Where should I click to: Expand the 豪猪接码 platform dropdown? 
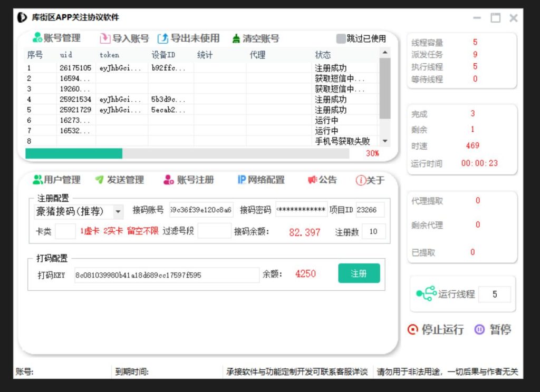pos(118,211)
